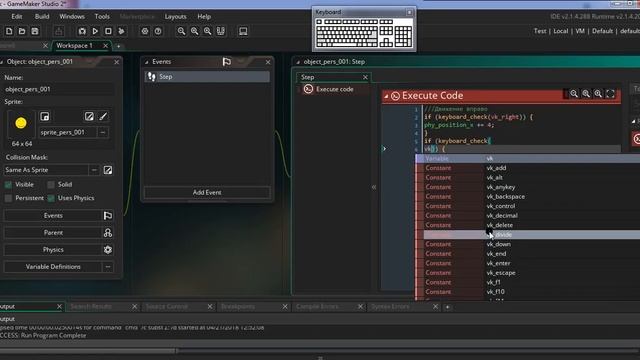Edit the collision mask icon
Image resolution: width=640 pixels, height=360 pixels.
[x=108, y=170]
